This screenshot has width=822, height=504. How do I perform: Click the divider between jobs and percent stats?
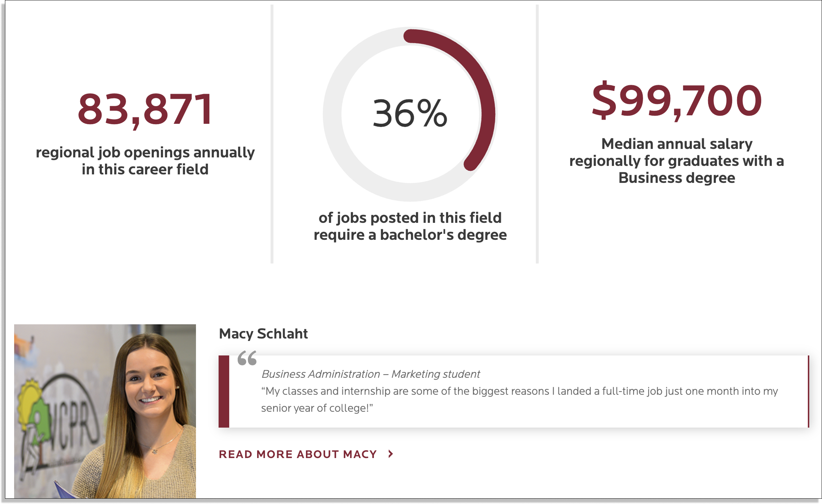pos(272,134)
